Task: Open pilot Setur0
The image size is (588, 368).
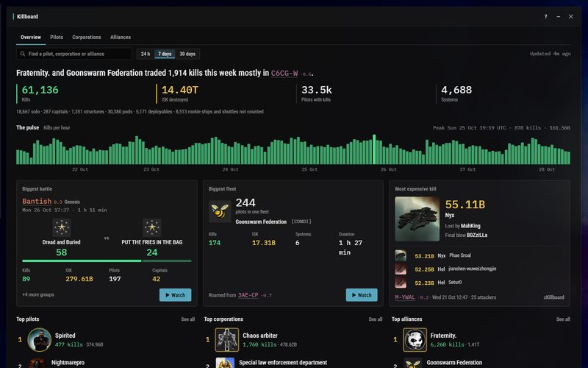Action: [455, 283]
